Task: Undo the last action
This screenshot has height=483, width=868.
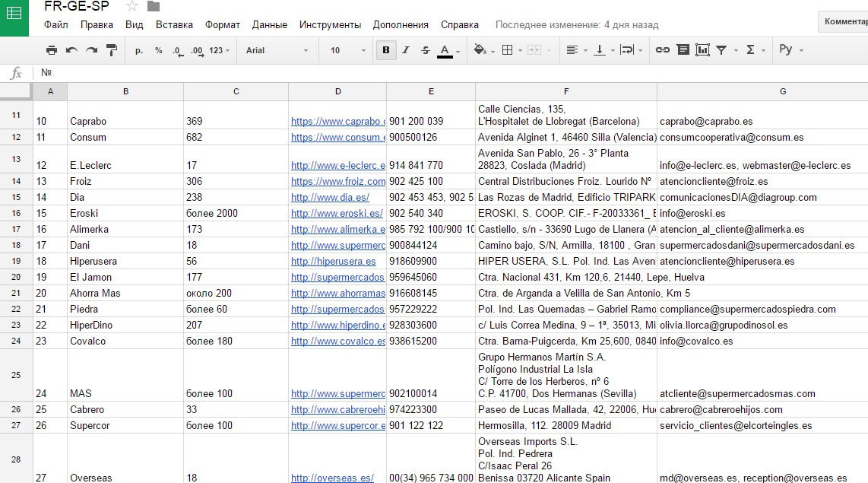Action: [71, 50]
